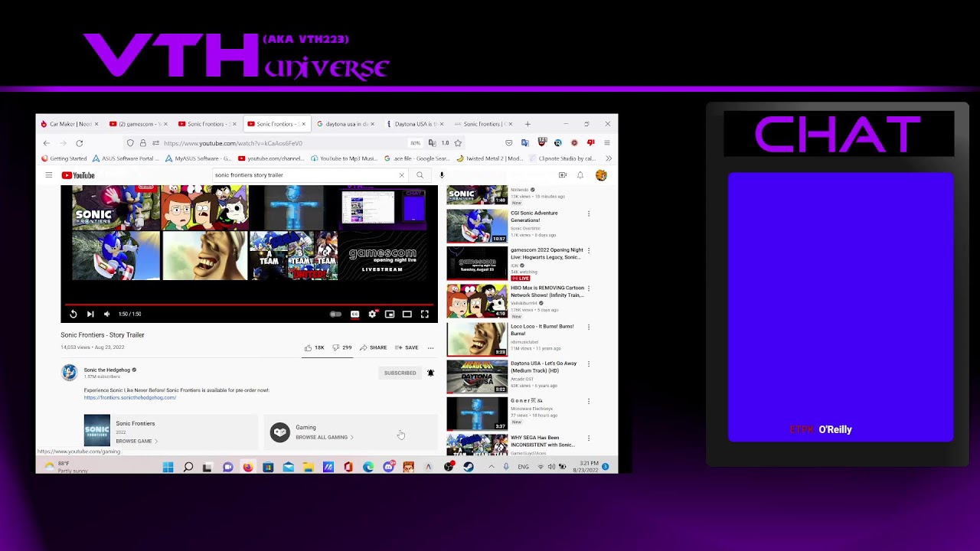Screen dimensions: 980x551
Task: Open YouTube notifications bell in header
Action: [x=580, y=175]
